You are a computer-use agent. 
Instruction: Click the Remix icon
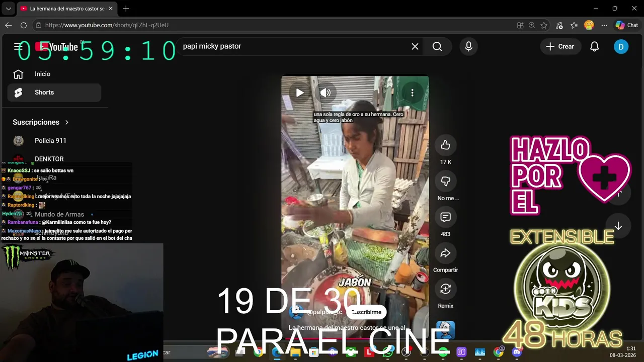click(445, 289)
